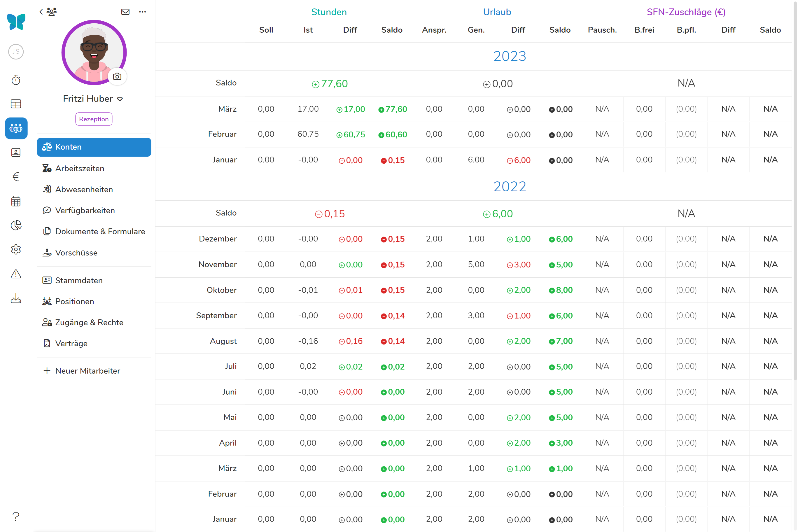
Task: Click the JS user avatar circle
Action: (16, 52)
